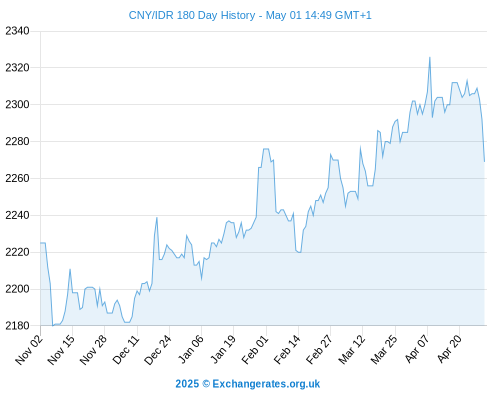Viewport: 495px width, 400px height.
Task: Click the Feb 01 date label
Action: pos(255,349)
